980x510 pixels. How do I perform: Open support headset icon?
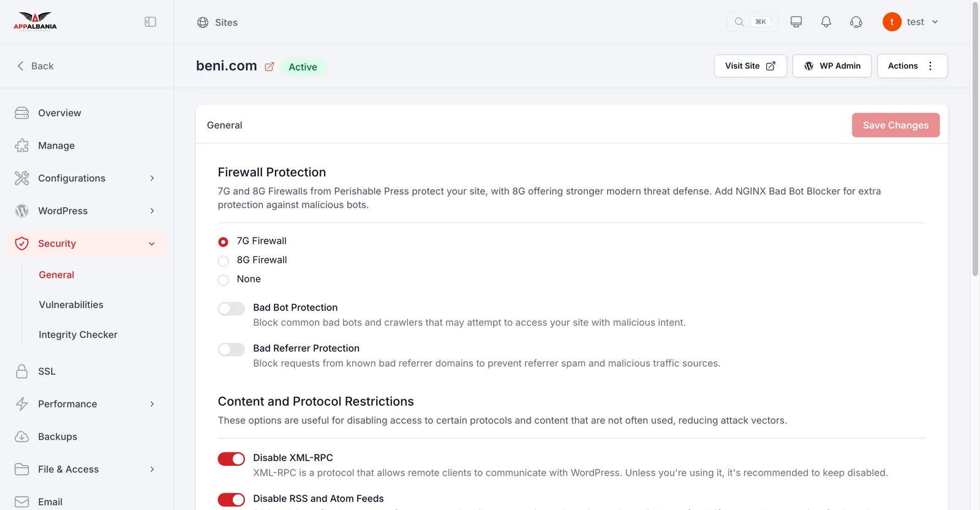(856, 22)
